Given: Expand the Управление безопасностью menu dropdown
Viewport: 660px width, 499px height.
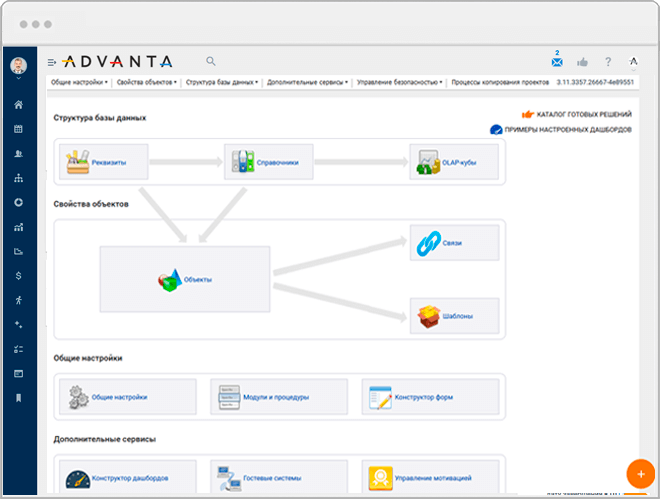Looking at the screenshot, I should coord(399,82).
